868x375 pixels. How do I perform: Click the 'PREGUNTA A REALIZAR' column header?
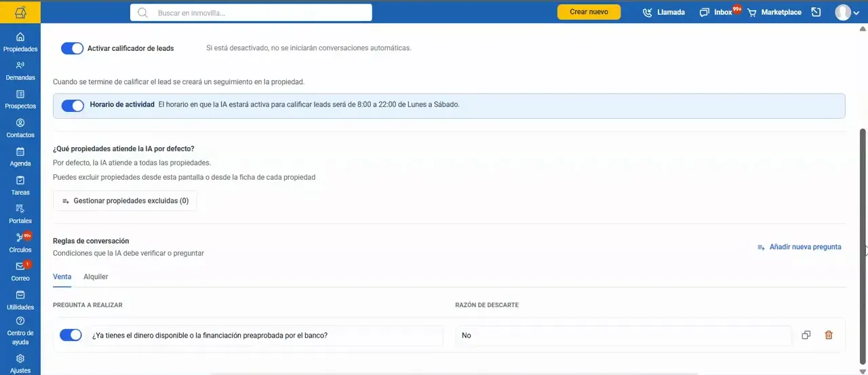pos(87,305)
